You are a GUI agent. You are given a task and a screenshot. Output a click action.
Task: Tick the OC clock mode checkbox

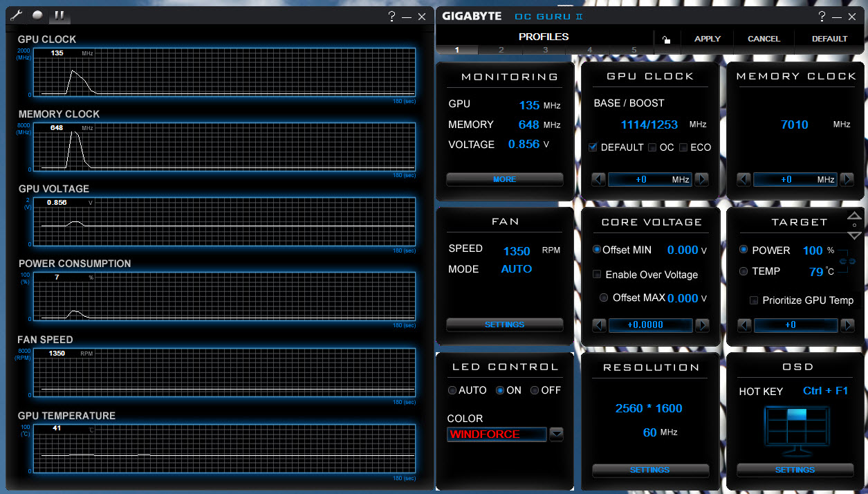652,147
